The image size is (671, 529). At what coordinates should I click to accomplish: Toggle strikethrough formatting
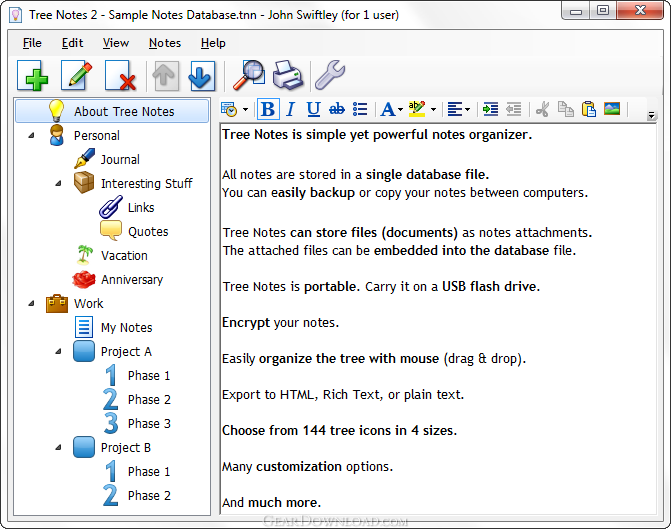tap(337, 110)
